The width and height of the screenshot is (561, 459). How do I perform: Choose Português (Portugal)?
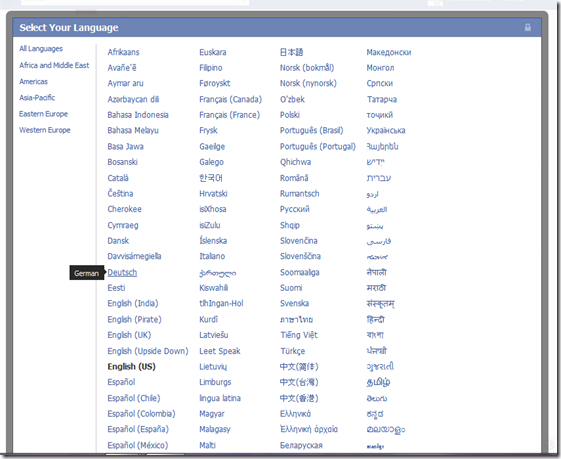318,146
